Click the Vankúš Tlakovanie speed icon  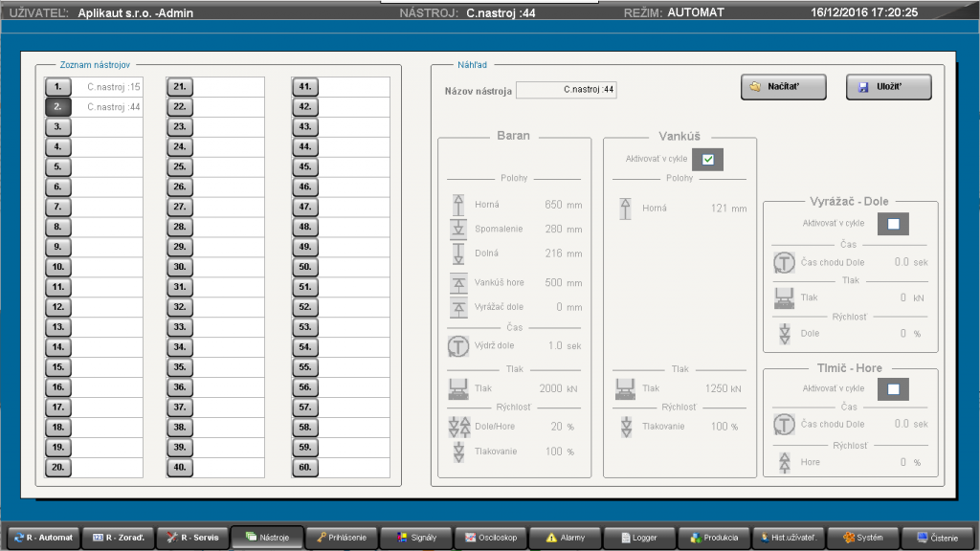coord(626,427)
